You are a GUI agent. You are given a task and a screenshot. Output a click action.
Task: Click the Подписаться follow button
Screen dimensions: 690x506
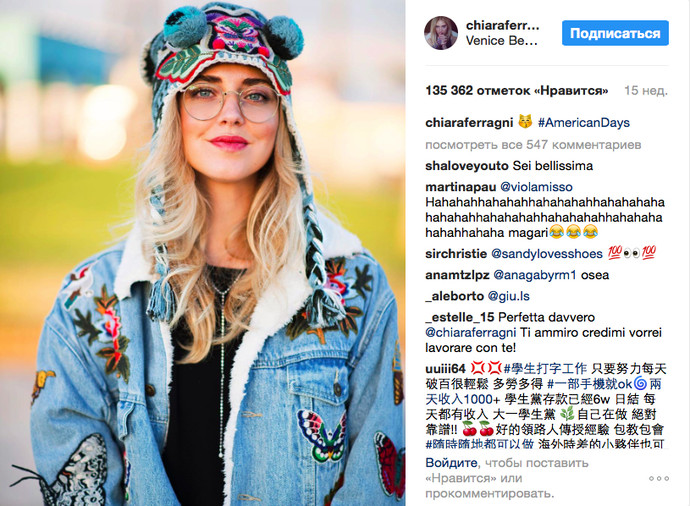(x=615, y=33)
